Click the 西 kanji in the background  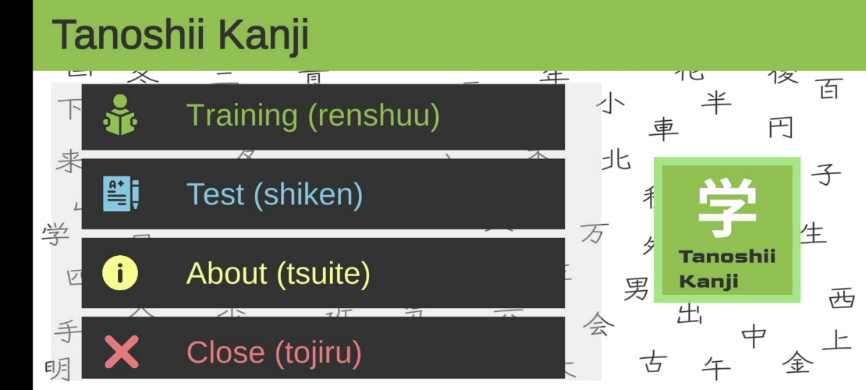(x=842, y=297)
